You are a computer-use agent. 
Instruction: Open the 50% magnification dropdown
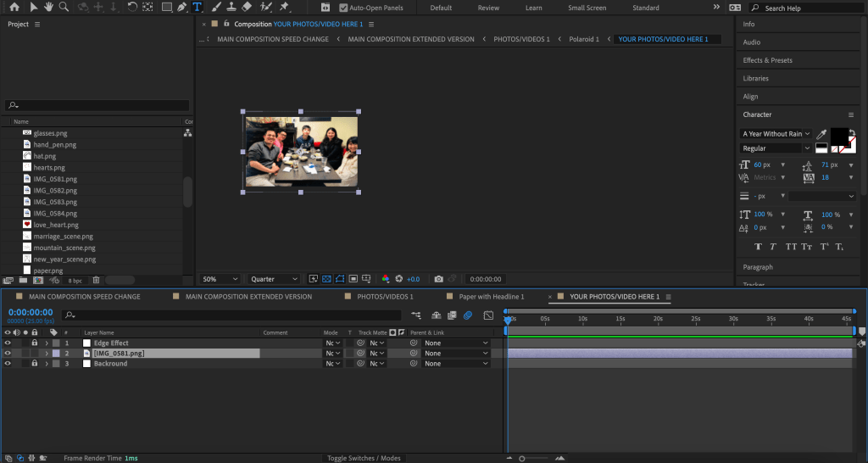pyautogui.click(x=219, y=279)
